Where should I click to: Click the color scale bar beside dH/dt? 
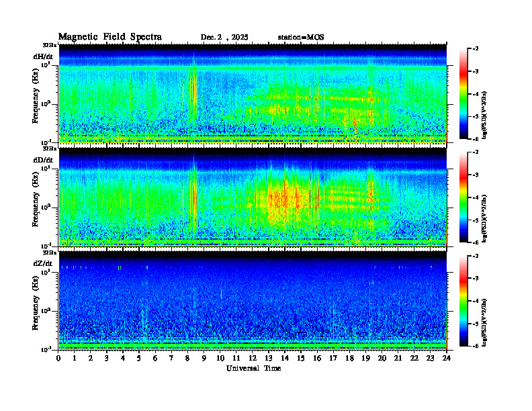[x=463, y=93]
